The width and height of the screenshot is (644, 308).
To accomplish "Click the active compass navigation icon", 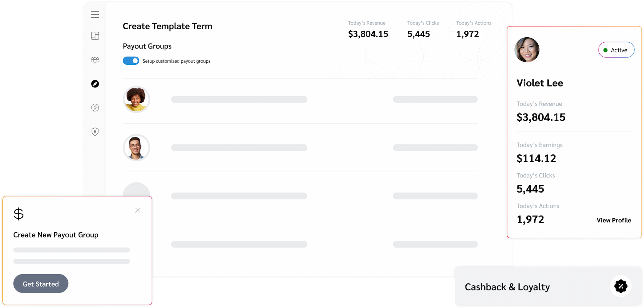I will point(95,84).
